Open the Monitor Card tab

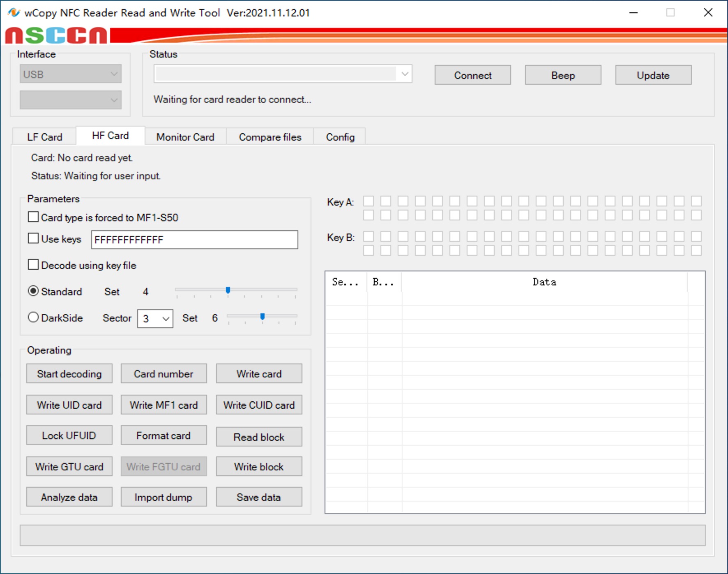[185, 137]
